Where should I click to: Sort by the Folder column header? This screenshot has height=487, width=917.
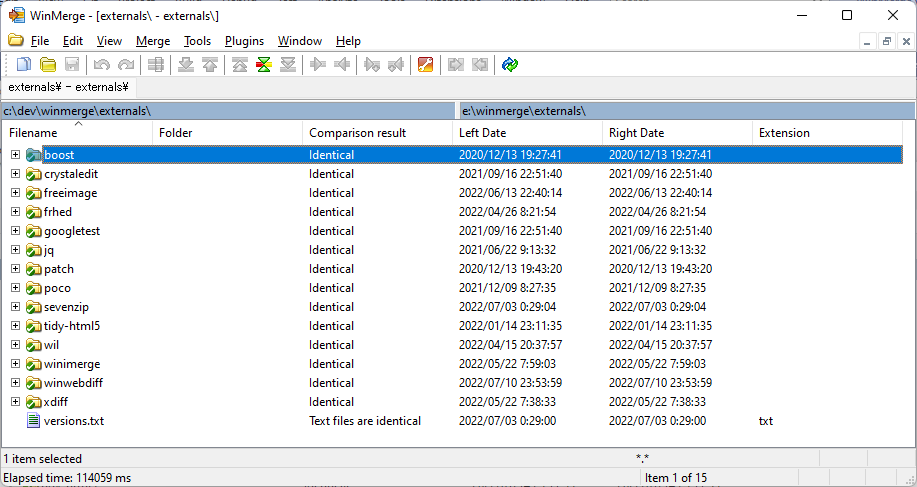coord(227,133)
